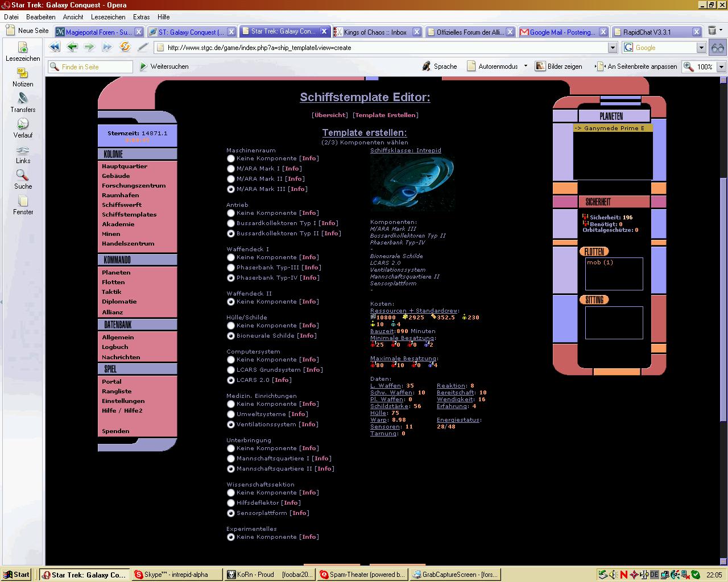Choose Hilfsdeflektor radio option
This screenshot has height=582, width=728.
[231, 503]
